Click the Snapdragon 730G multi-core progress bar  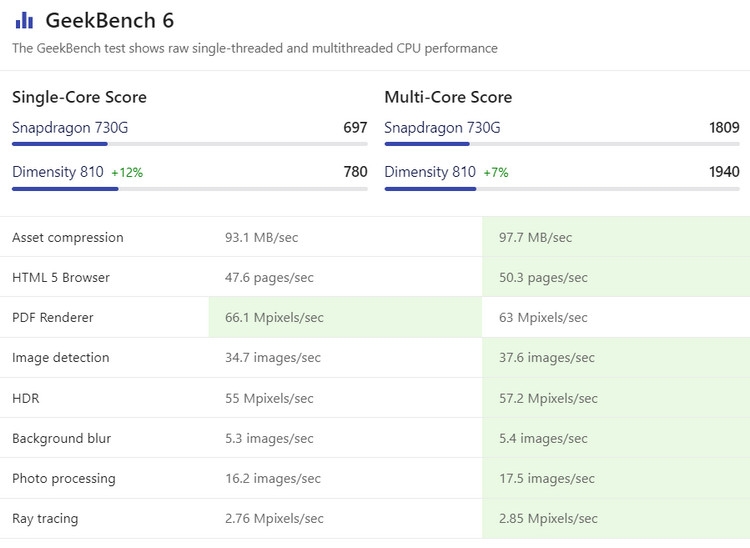[x=561, y=144]
